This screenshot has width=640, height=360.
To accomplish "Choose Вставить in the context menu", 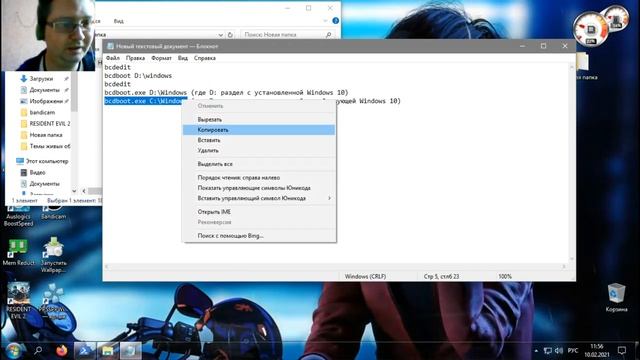I will point(259,140).
